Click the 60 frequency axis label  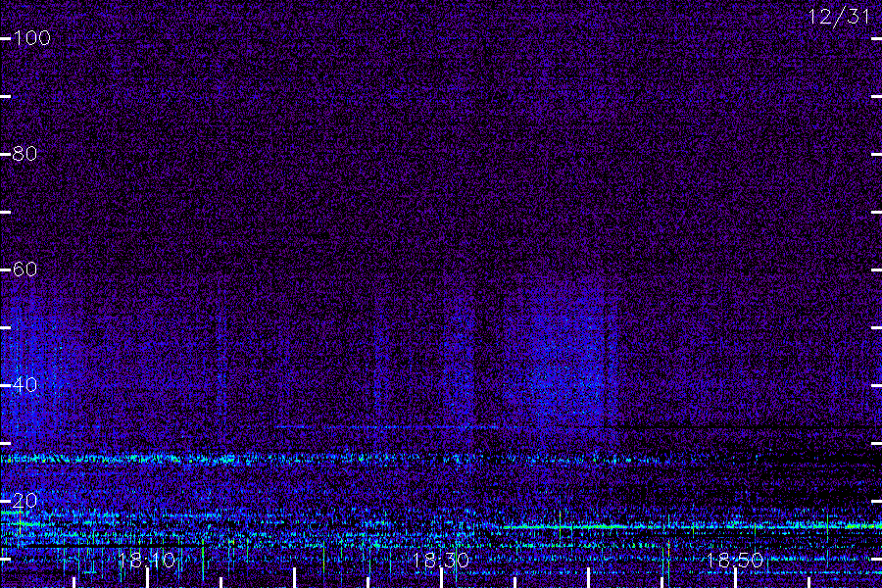[x=25, y=269]
